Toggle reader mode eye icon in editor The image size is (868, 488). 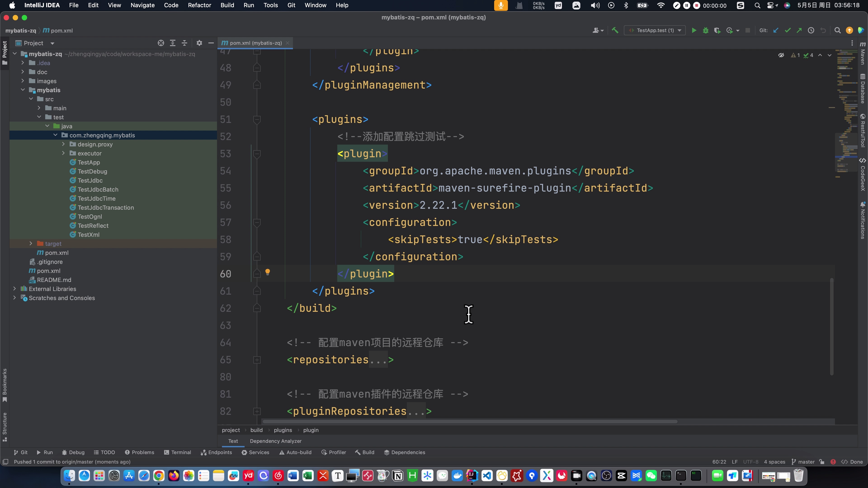[781, 55]
